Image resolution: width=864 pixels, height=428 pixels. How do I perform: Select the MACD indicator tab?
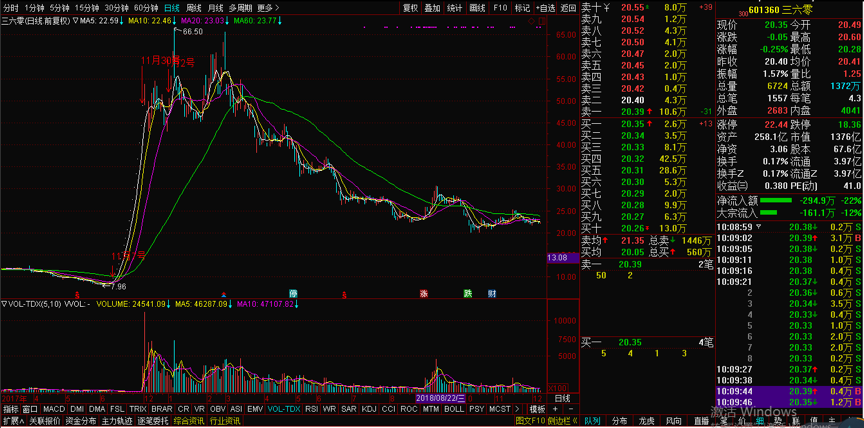53,409
